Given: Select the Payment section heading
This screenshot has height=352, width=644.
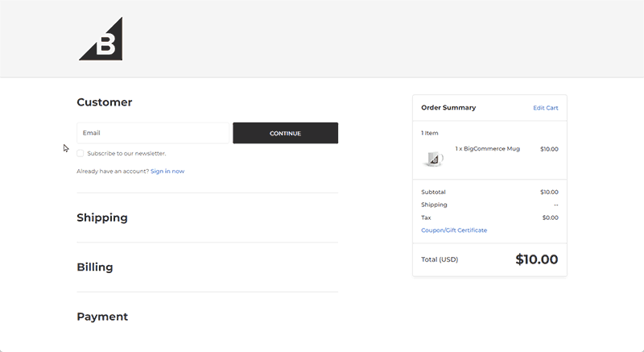Looking at the screenshot, I should pos(102,317).
